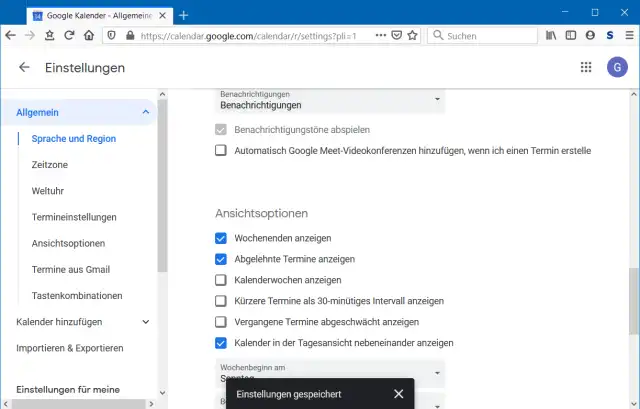The image size is (640, 409).
Task: Click the tracking protection shield icon
Action: pyautogui.click(x=111, y=36)
